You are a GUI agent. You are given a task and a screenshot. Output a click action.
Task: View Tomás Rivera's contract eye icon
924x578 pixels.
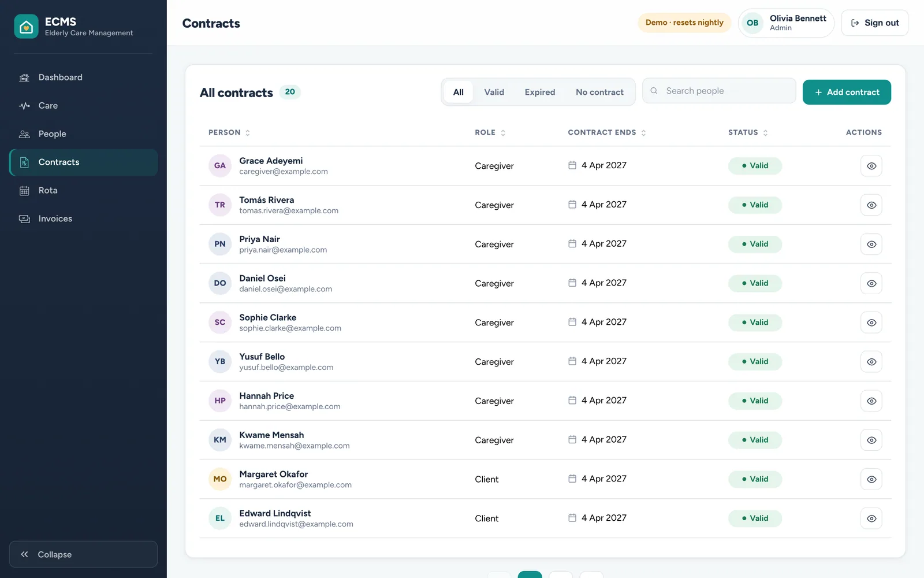pos(871,205)
